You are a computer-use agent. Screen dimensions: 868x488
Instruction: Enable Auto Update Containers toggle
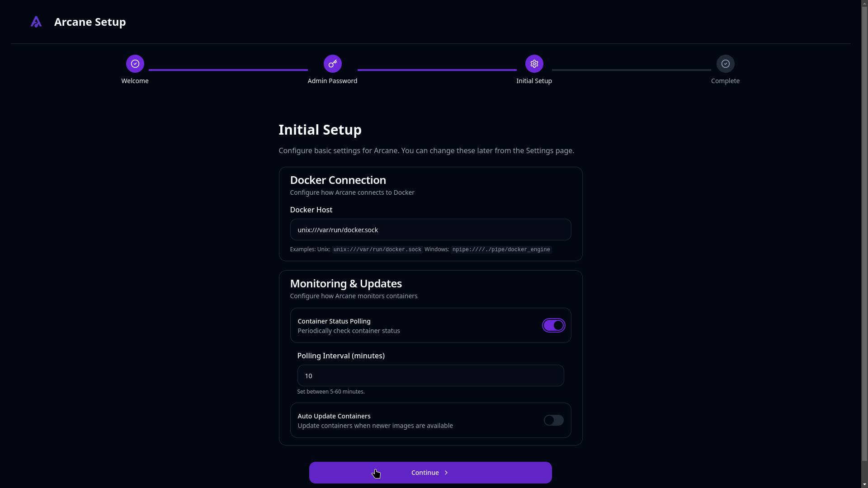554,420
